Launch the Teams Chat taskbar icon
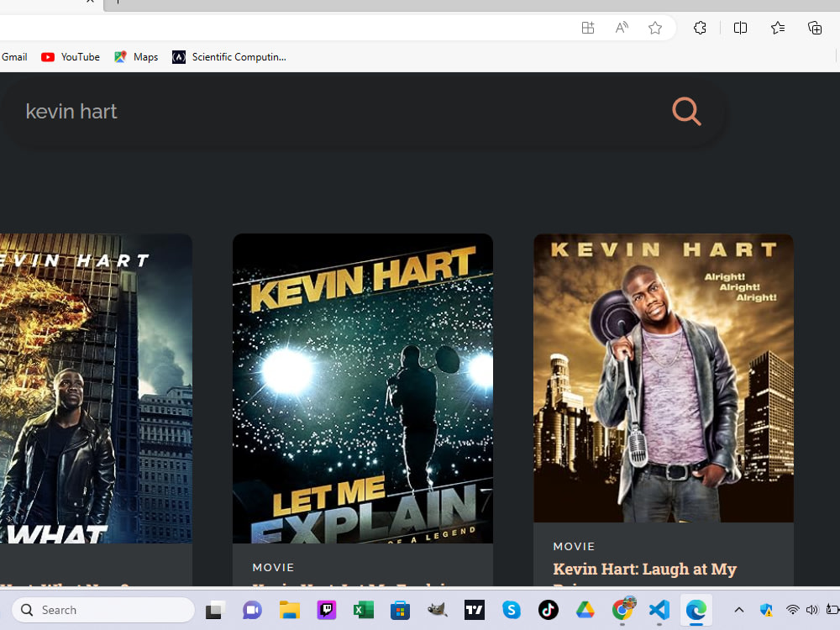The height and width of the screenshot is (630, 840). click(252, 610)
